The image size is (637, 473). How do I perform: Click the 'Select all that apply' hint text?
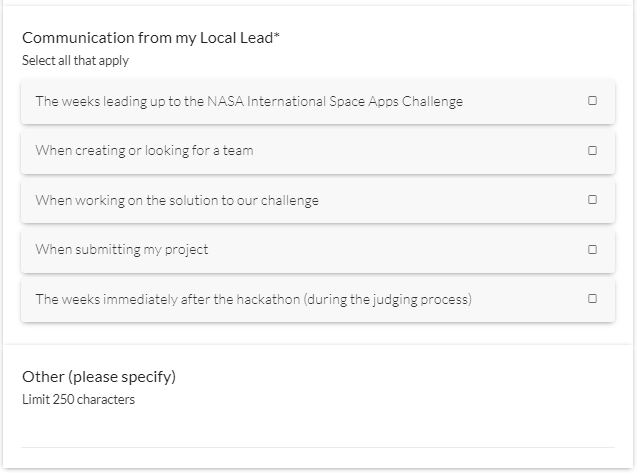click(75, 60)
